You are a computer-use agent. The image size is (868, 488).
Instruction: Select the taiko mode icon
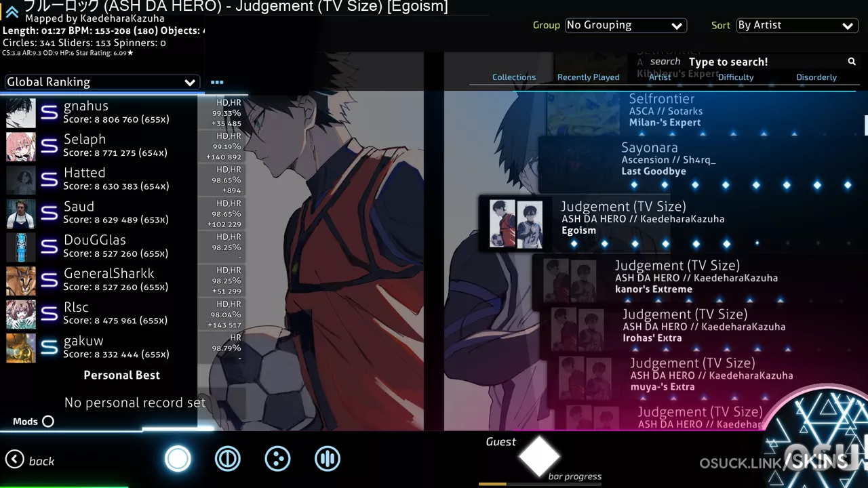click(x=228, y=459)
